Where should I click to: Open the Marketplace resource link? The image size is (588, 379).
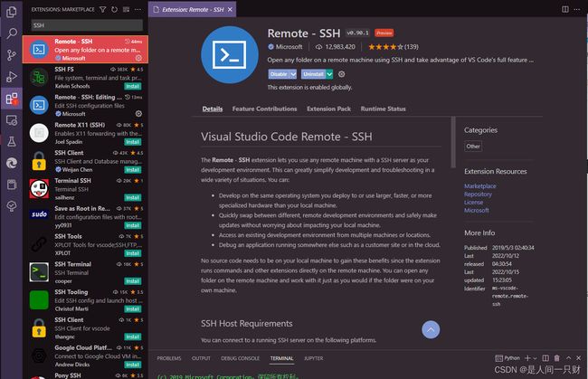(480, 186)
